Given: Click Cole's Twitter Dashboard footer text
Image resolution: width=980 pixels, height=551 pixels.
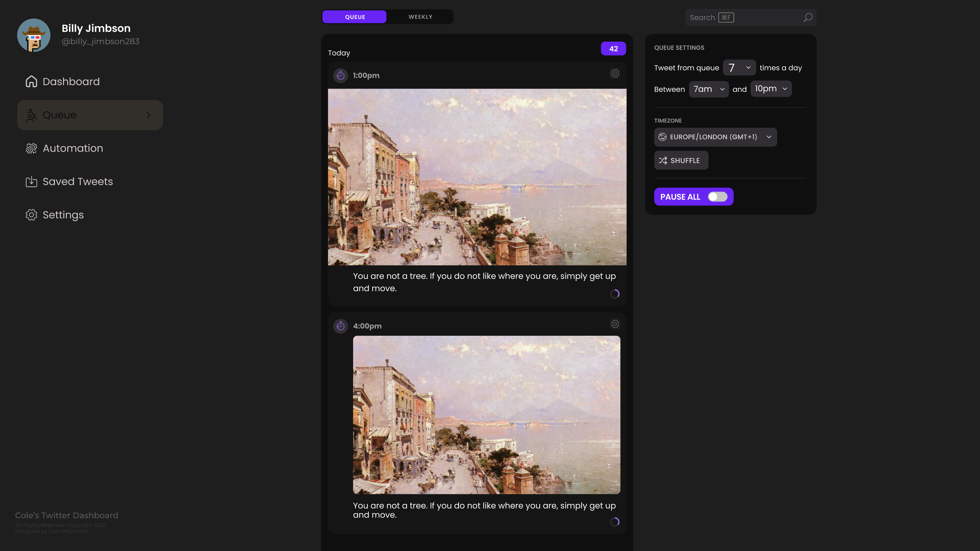Looking at the screenshot, I should pyautogui.click(x=67, y=515).
